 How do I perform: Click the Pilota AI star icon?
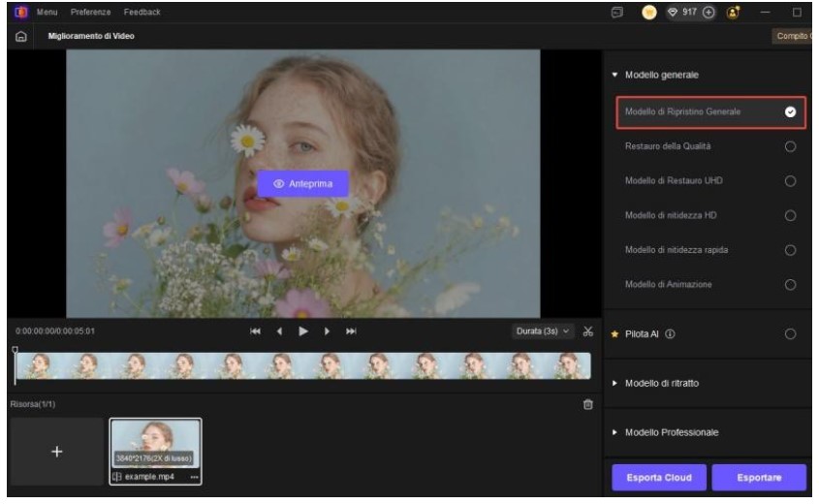[614, 333]
